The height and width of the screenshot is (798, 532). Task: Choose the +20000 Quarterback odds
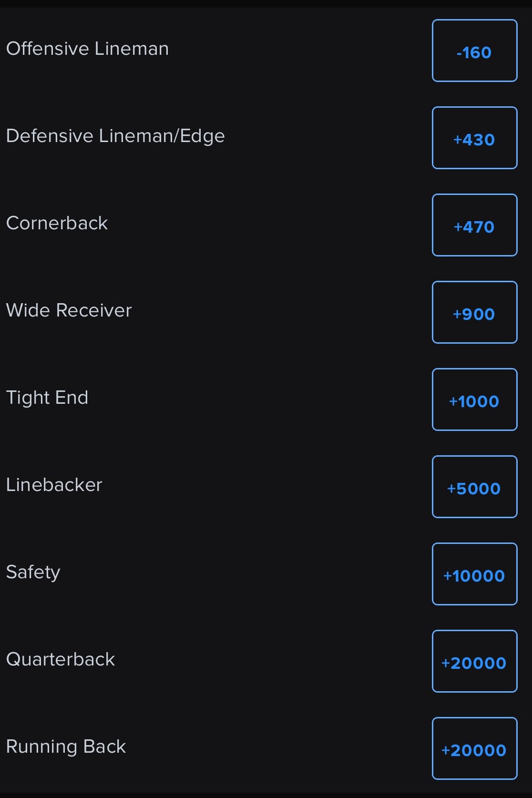pos(474,661)
